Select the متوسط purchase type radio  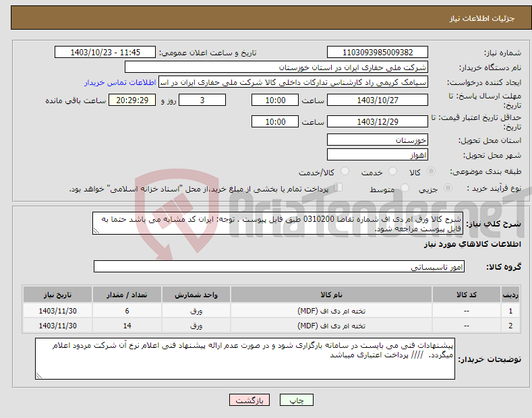coord(405,187)
